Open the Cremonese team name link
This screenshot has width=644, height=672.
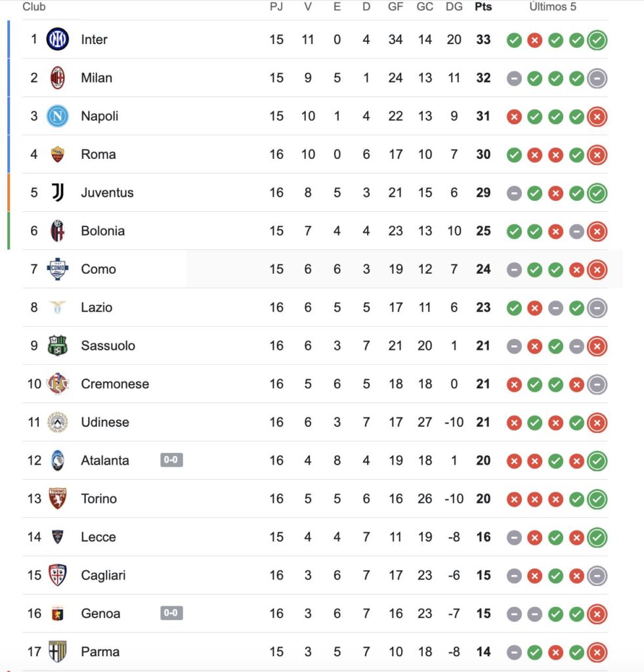point(115,384)
